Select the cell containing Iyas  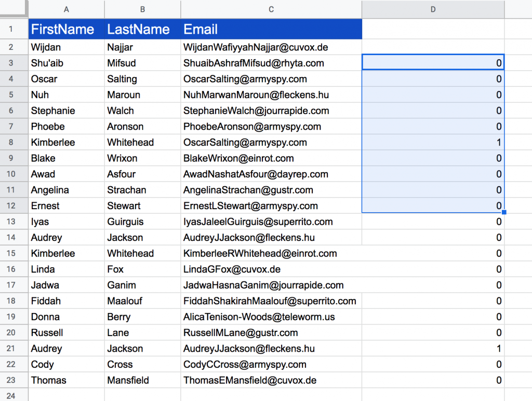66,222
